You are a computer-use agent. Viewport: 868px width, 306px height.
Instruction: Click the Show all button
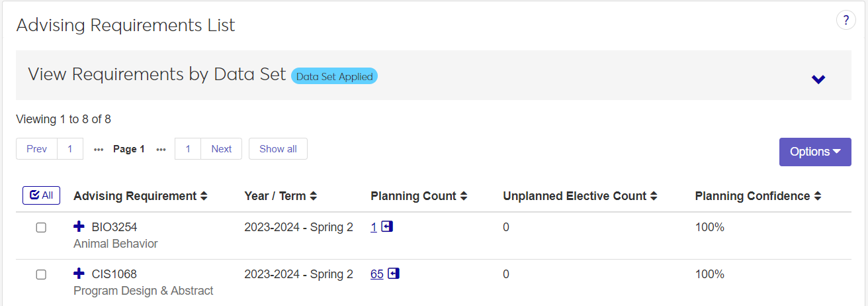click(x=278, y=149)
